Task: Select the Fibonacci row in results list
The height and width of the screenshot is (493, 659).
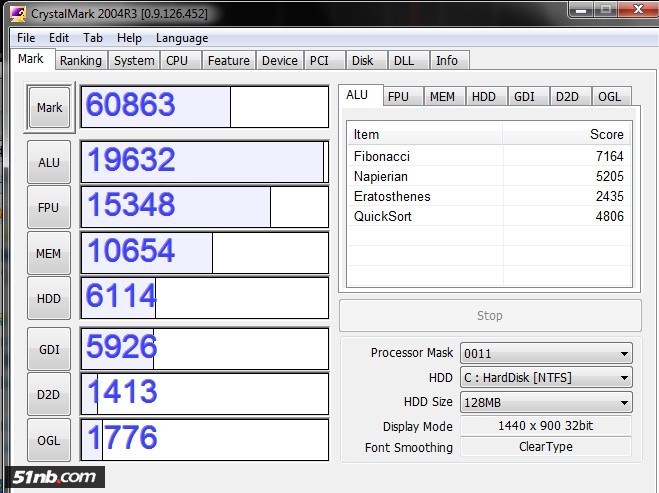Action: pos(488,156)
